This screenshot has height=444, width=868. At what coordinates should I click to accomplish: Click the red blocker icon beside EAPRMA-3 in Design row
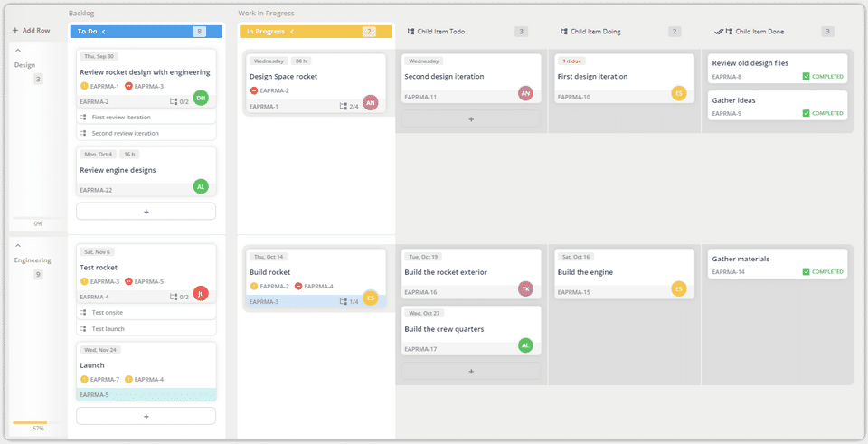(128, 87)
